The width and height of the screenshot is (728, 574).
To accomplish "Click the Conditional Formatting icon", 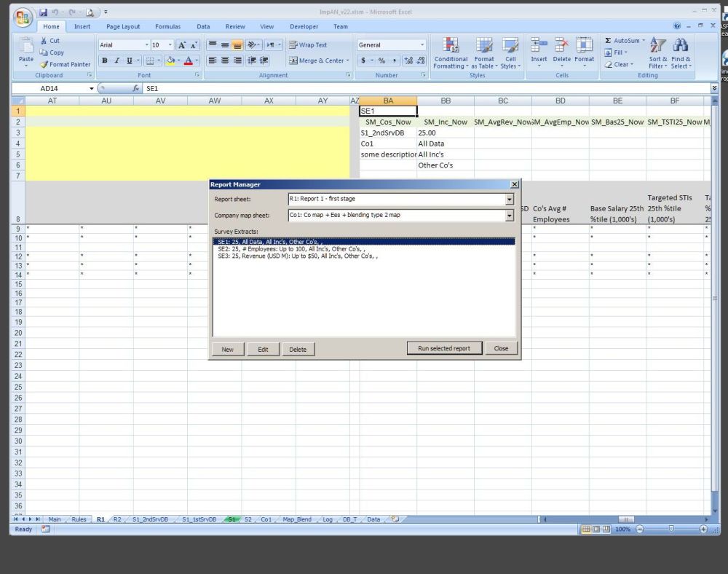I will [451, 46].
